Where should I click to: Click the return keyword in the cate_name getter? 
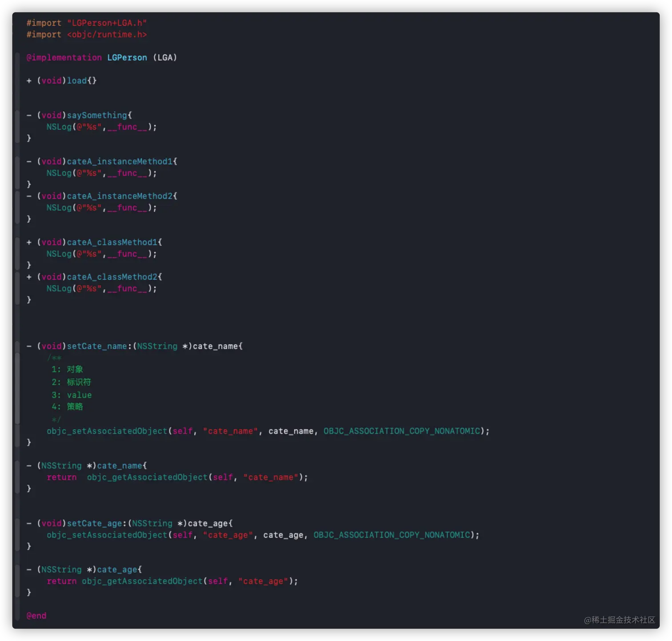click(x=62, y=478)
